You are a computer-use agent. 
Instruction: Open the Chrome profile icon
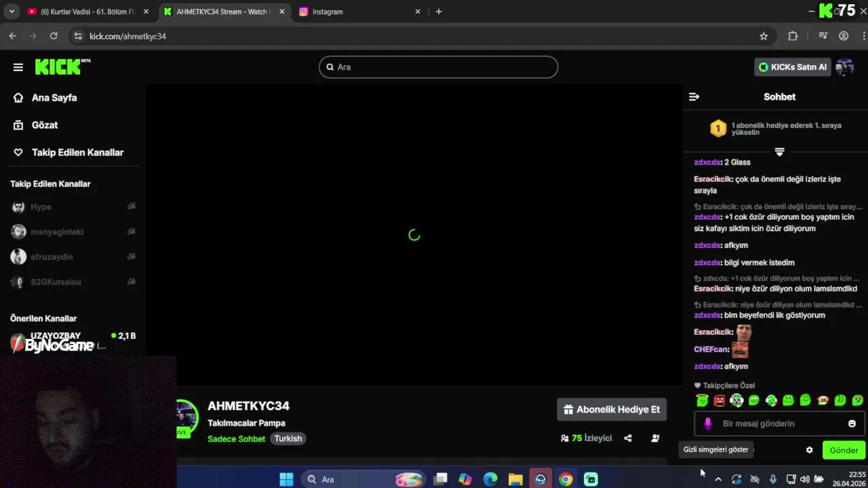[844, 36]
